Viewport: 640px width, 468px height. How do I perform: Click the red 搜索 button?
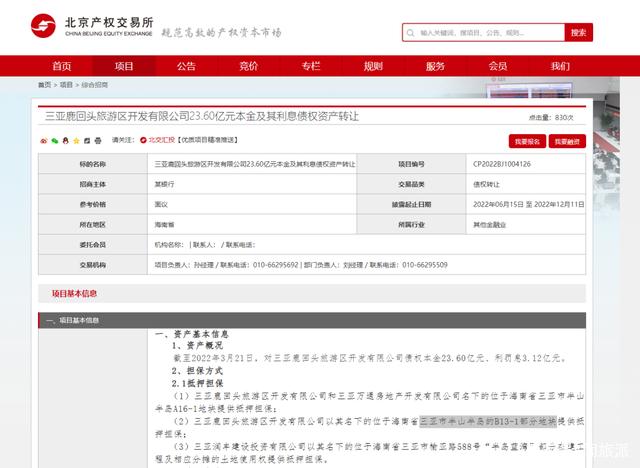coord(578,33)
